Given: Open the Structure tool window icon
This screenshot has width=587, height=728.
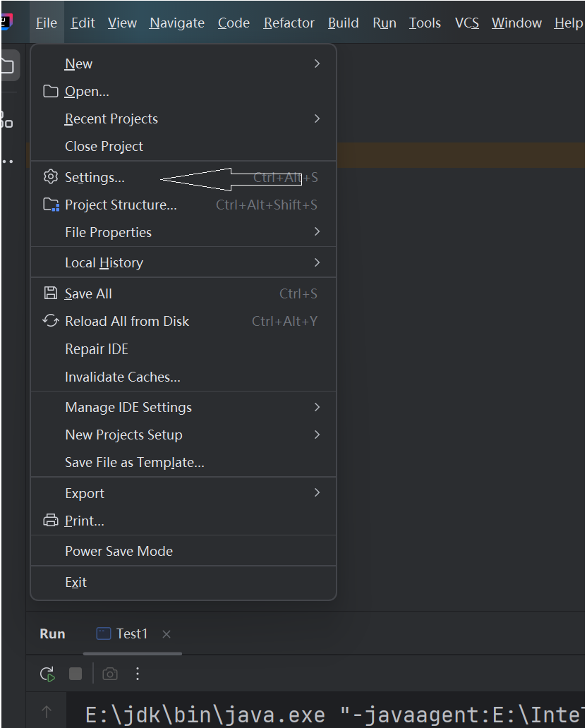Looking at the screenshot, I should click(x=6, y=120).
